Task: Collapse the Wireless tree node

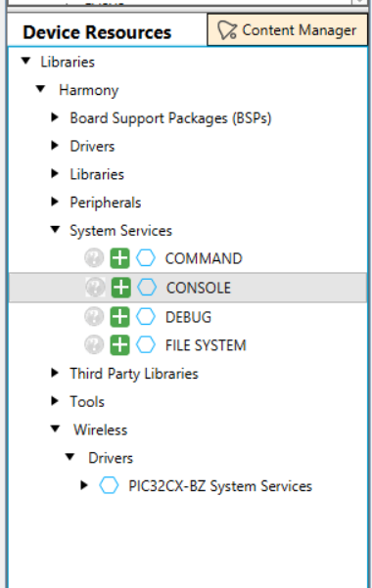Action: [55, 429]
